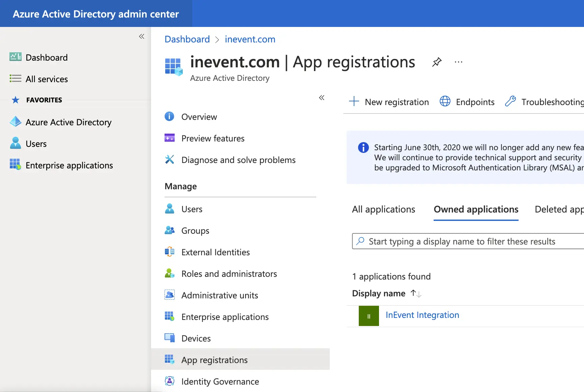Image resolution: width=584 pixels, height=392 pixels.
Task: Click the Devices monitor icon
Action: click(x=169, y=338)
